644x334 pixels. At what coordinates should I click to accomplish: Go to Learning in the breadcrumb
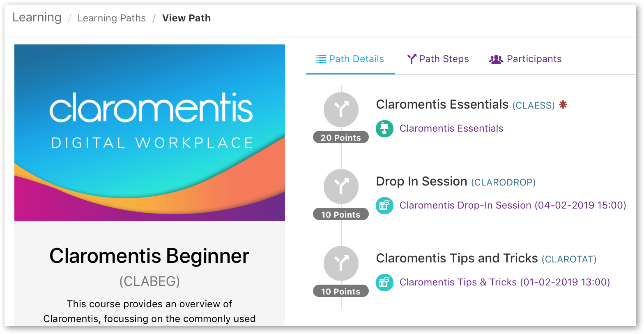point(37,17)
